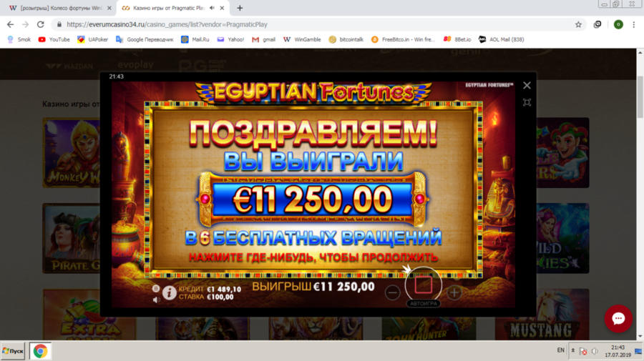644x361 pixels.
Task: Bookmark this page with the star icon
Action: click(578, 24)
